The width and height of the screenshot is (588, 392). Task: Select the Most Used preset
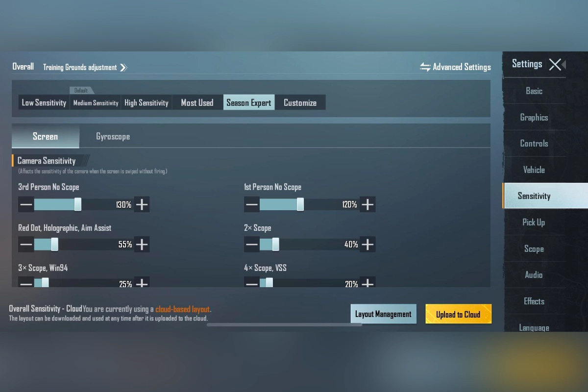coord(197,102)
